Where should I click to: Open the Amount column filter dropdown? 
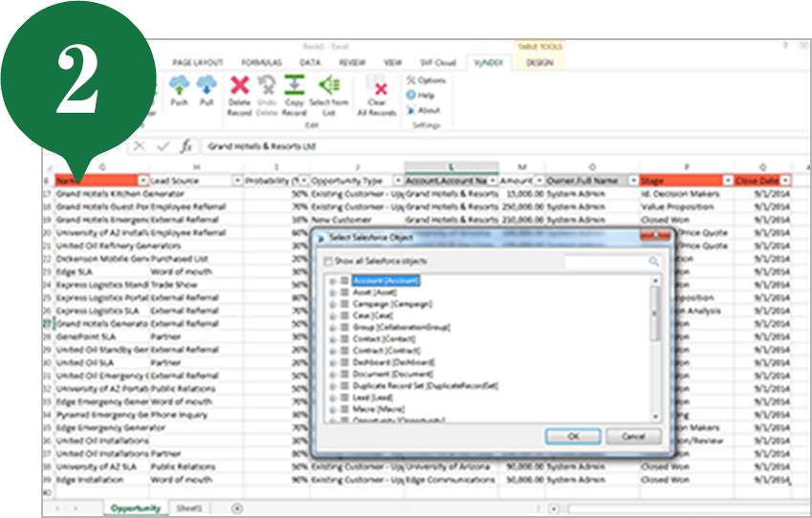click(x=539, y=181)
